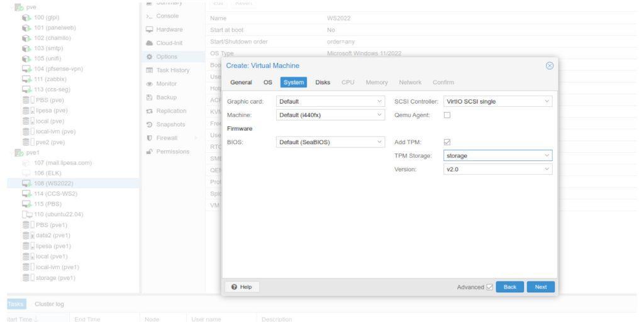This screenshot has width=644, height=322.
Task: Open Permissions in side menu
Action: pyautogui.click(x=173, y=152)
